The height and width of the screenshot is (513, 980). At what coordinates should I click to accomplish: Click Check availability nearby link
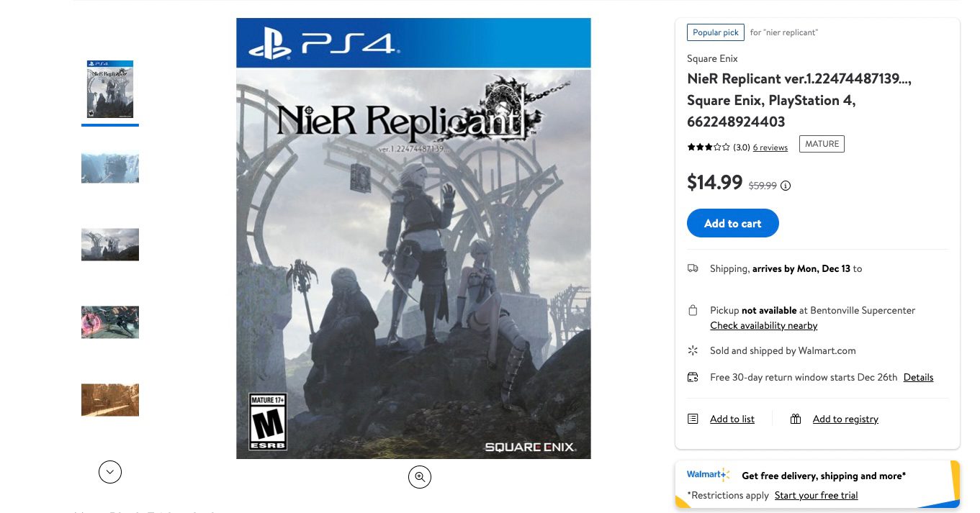point(763,325)
